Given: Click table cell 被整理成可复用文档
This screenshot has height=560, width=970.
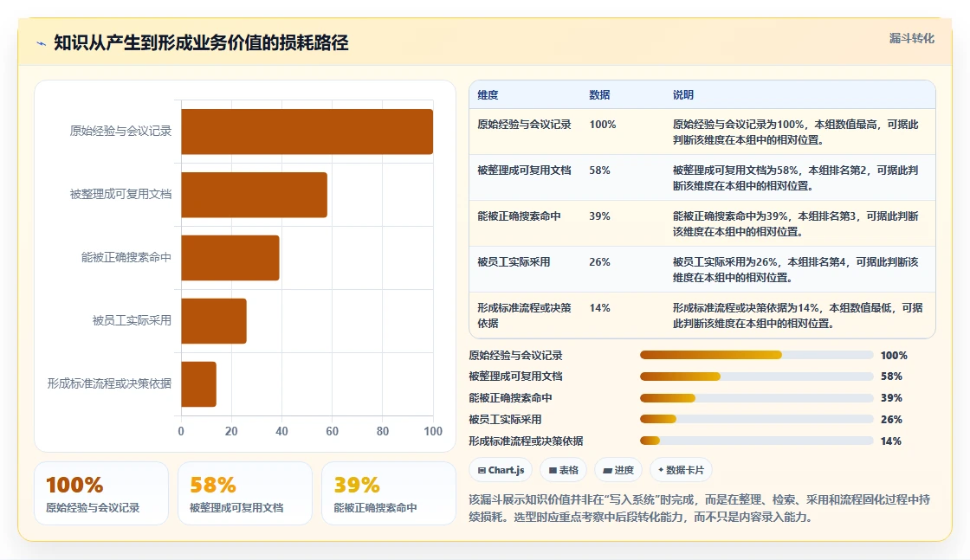Looking at the screenshot, I should pyautogui.click(x=524, y=170).
